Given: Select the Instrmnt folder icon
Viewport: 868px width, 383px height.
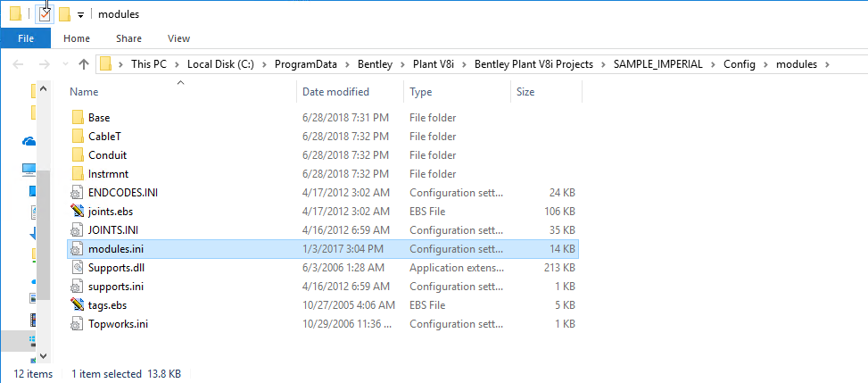Looking at the screenshot, I should (x=78, y=174).
